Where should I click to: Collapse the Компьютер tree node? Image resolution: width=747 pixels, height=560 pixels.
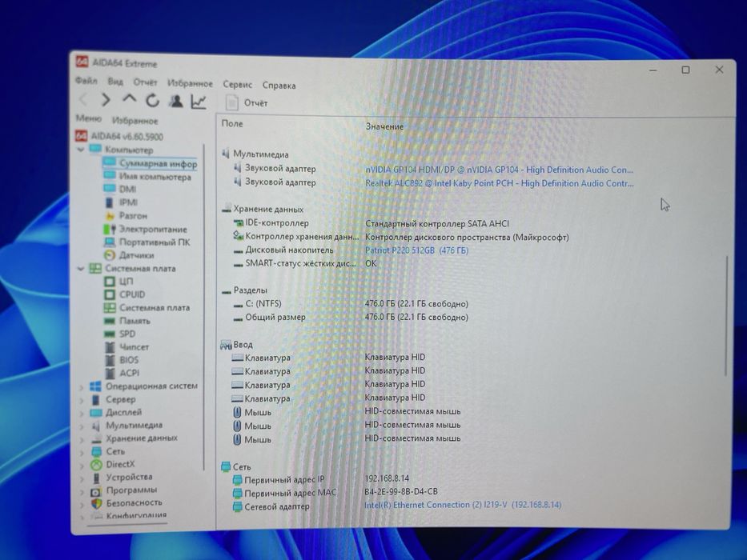click(81, 150)
